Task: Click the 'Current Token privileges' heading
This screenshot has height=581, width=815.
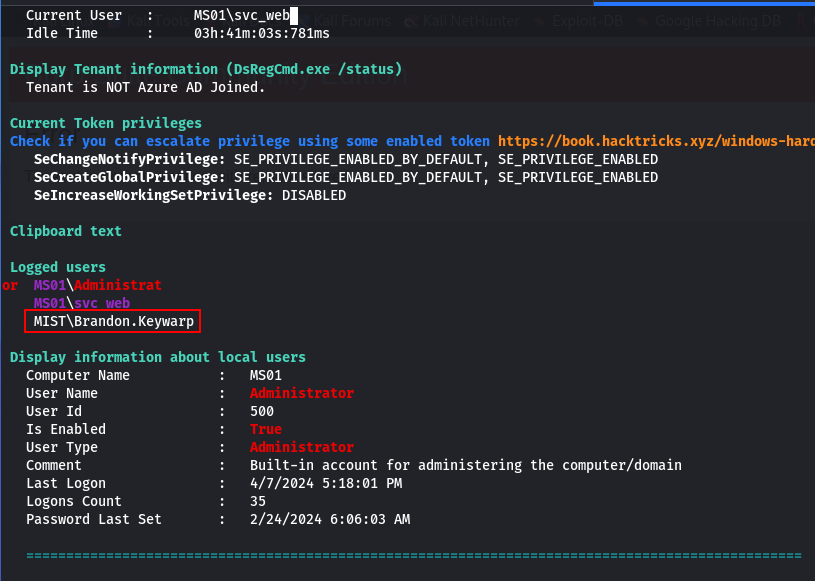Action: point(106,123)
